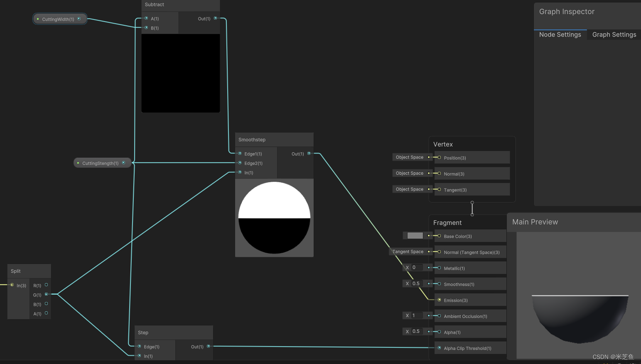Toggle the exposed indicator dot on CuttingWidth property

click(38, 19)
